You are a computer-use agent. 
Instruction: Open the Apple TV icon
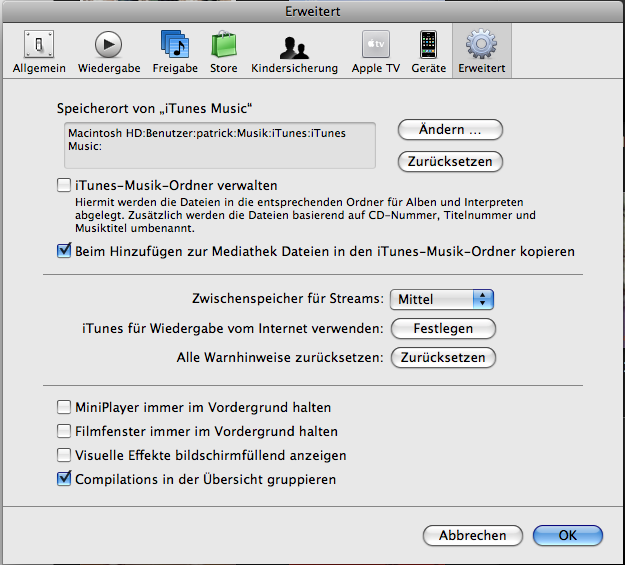coord(375,44)
